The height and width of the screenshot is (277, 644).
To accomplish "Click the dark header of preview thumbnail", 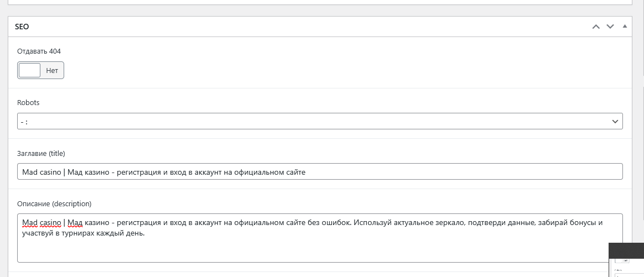I will click(x=626, y=249).
